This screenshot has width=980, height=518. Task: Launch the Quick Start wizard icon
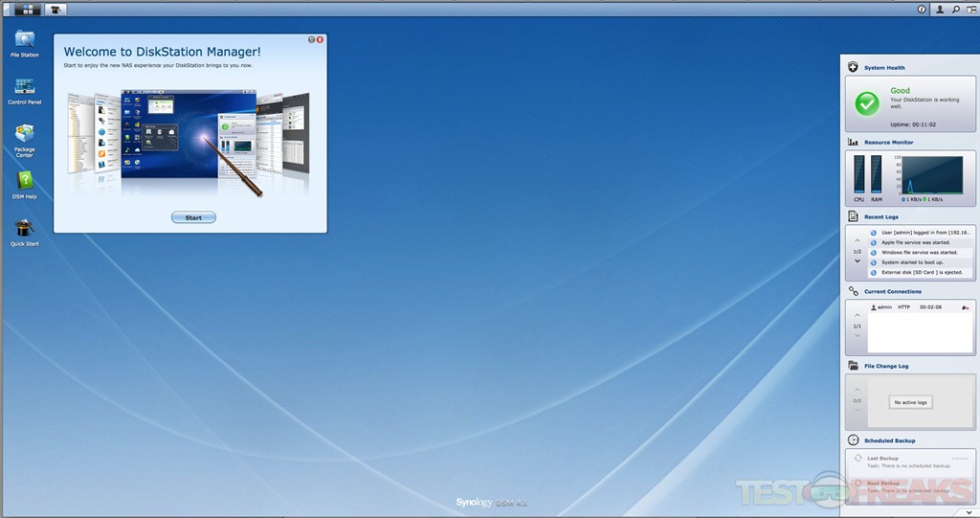point(24,229)
